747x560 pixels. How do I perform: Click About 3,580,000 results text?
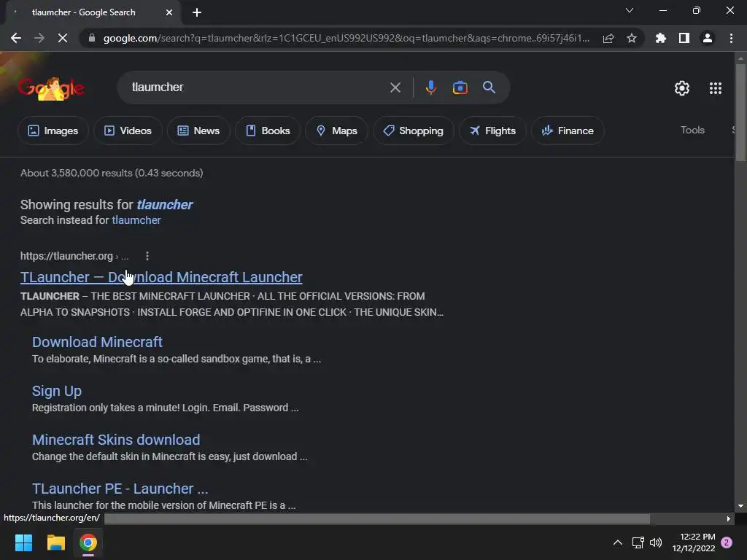click(112, 173)
